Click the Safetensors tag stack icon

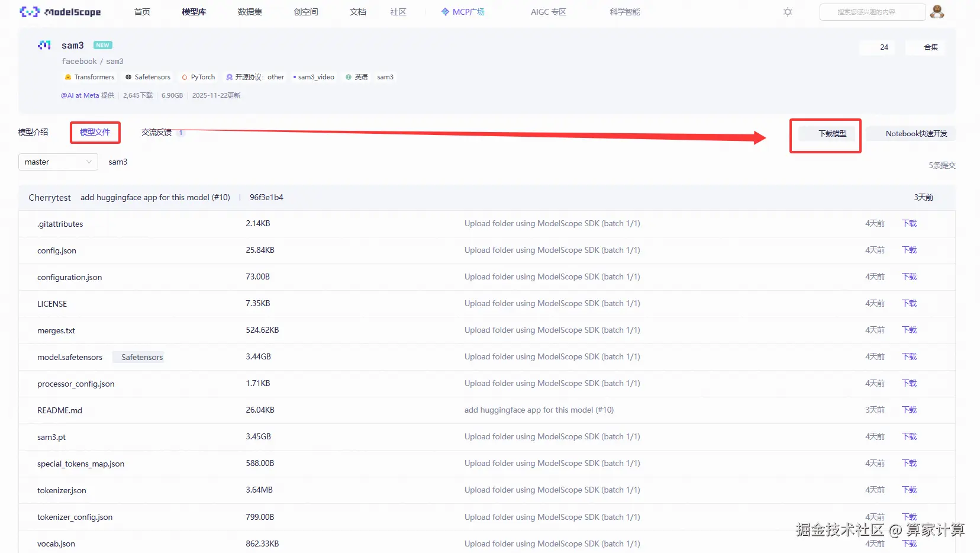(x=128, y=77)
